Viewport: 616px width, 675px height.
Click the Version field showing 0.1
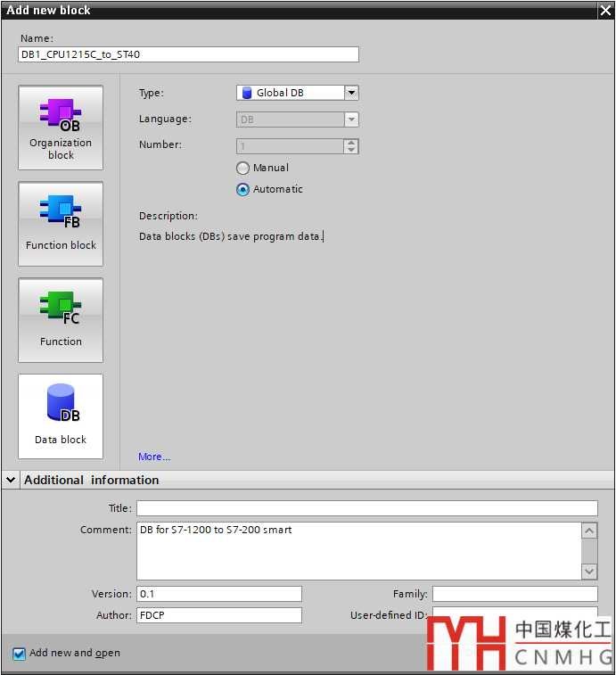(x=219, y=594)
